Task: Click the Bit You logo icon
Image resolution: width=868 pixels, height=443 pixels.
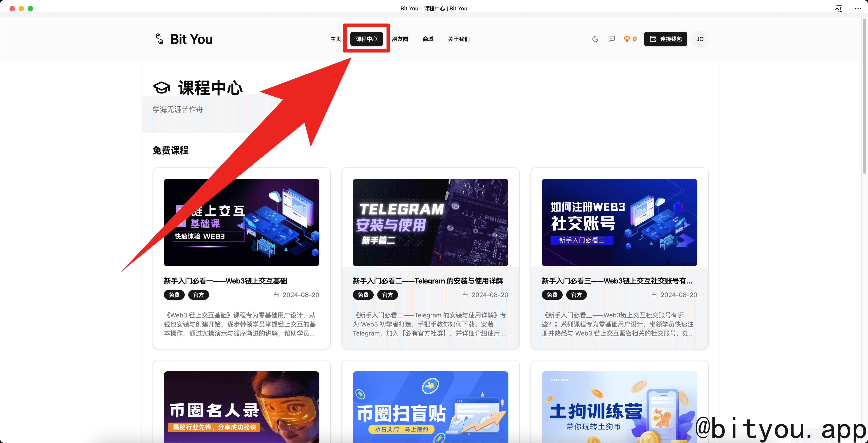Action: click(159, 39)
